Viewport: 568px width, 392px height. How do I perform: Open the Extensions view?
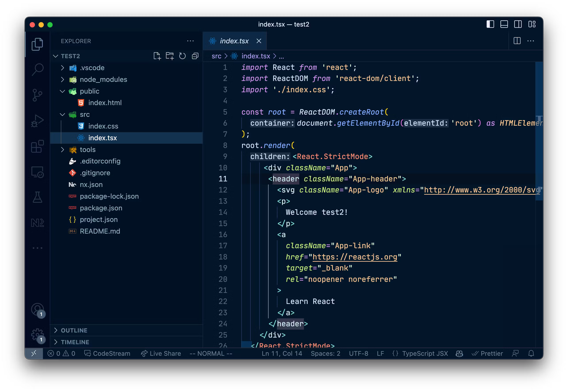37,146
